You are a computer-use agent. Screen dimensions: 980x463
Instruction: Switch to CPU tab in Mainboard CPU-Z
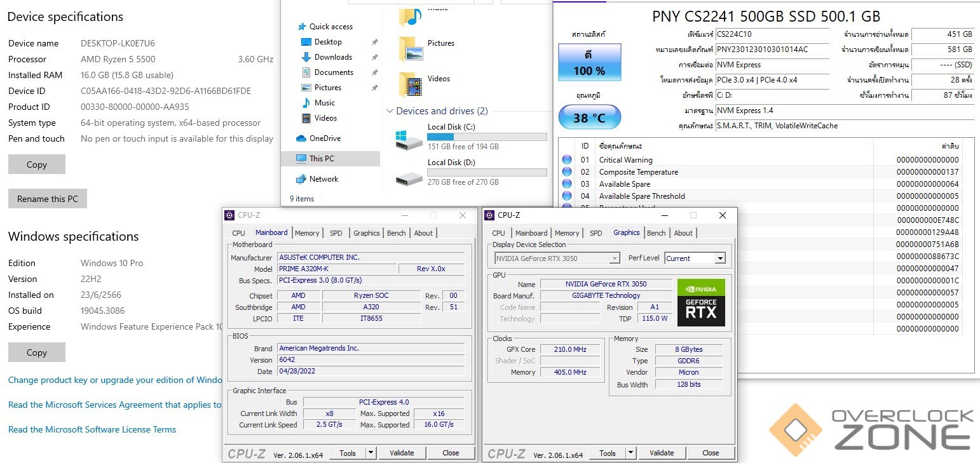(x=239, y=233)
